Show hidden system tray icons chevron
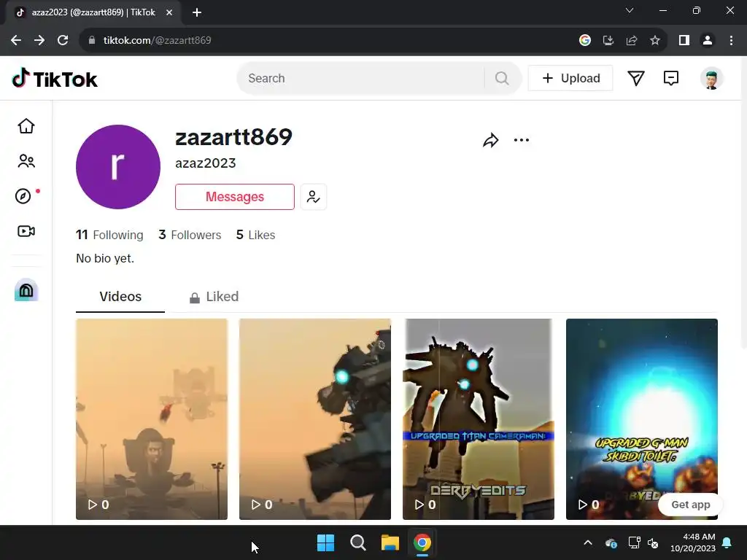The image size is (747, 560). point(588,542)
